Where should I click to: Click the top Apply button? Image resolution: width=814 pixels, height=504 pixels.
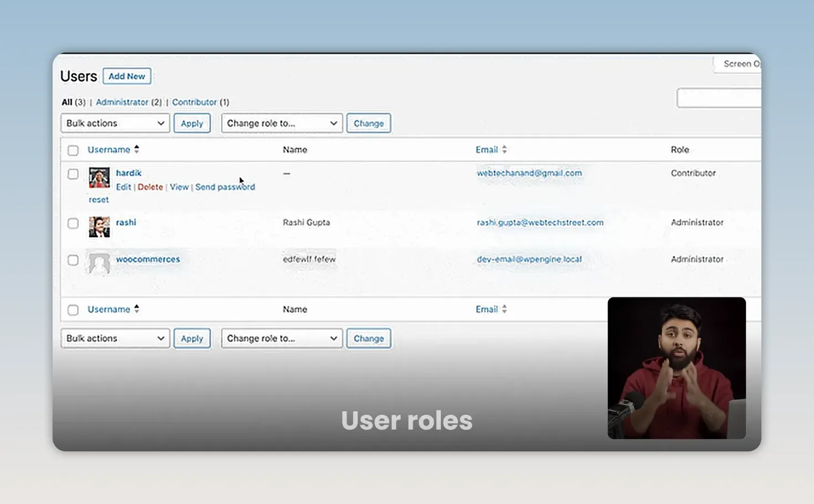[192, 123]
